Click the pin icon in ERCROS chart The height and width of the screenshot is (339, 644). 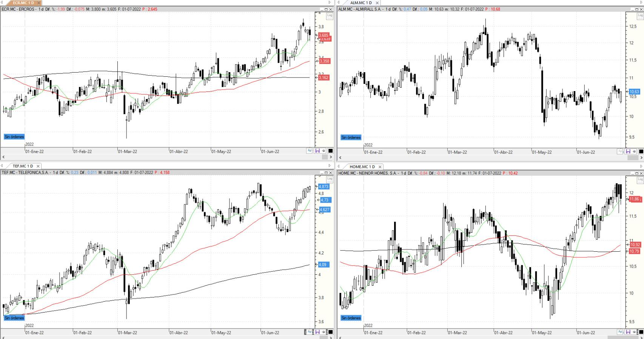pyautogui.click(x=324, y=151)
